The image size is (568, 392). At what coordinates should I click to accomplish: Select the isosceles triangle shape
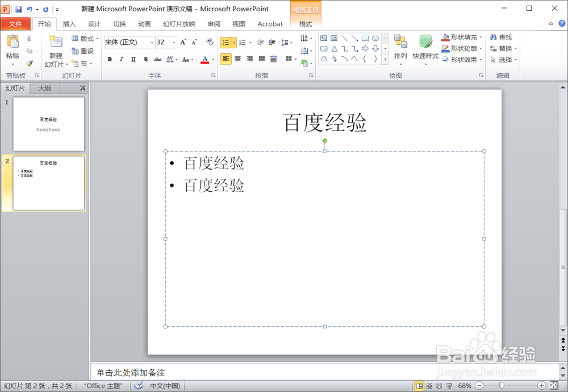click(x=335, y=48)
